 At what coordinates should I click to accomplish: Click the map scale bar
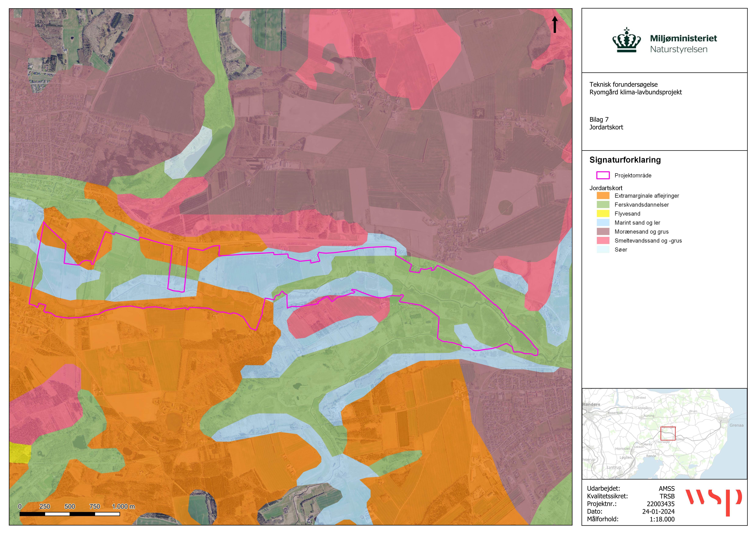point(70,514)
